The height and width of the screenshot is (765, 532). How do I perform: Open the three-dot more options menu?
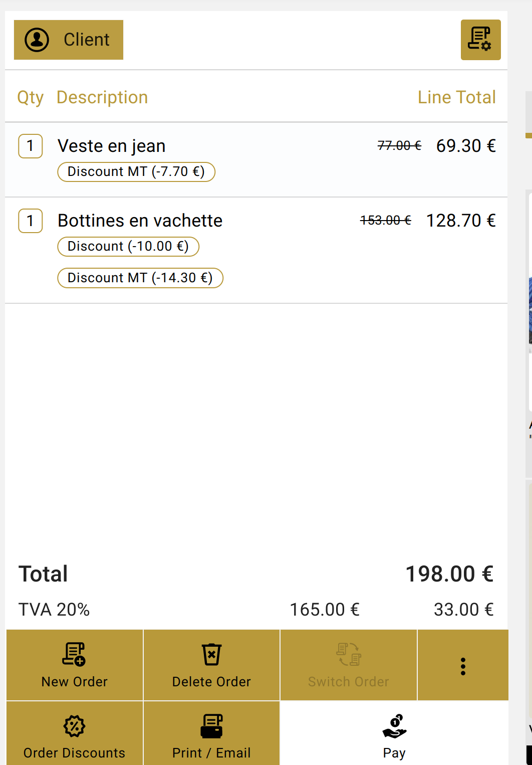pos(463,666)
